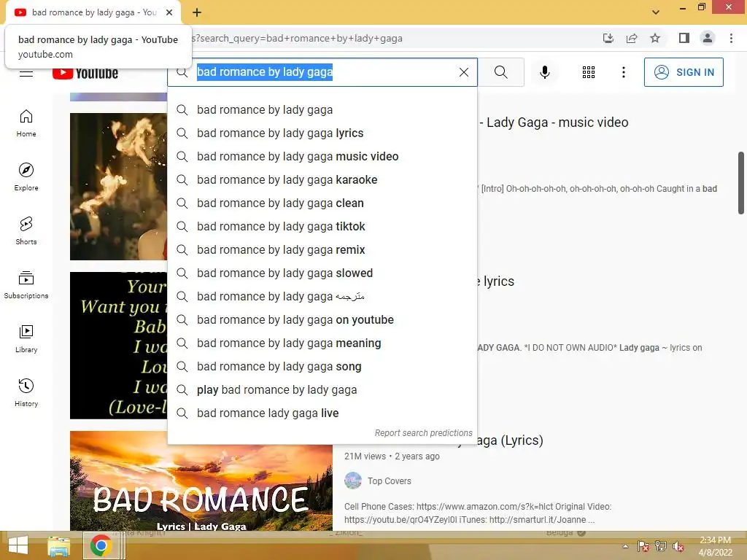Select suggestion 'play bad romance by lady gaga'
Screen dimensions: 747x560
[x=322, y=389]
